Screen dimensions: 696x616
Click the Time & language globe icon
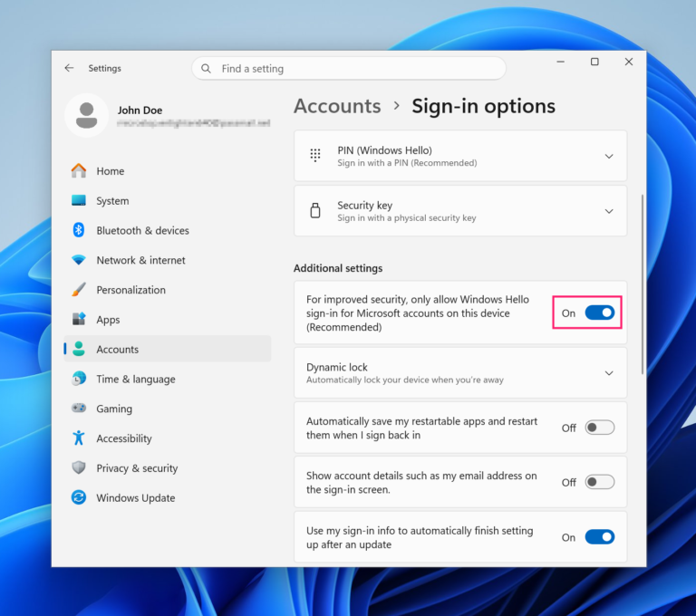coord(79,379)
